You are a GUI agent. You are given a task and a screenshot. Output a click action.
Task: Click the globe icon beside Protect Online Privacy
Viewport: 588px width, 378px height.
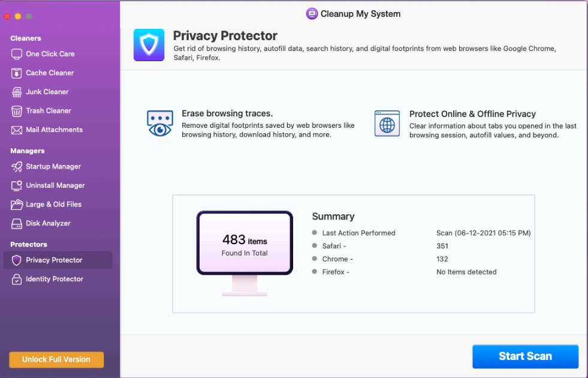[x=387, y=124]
